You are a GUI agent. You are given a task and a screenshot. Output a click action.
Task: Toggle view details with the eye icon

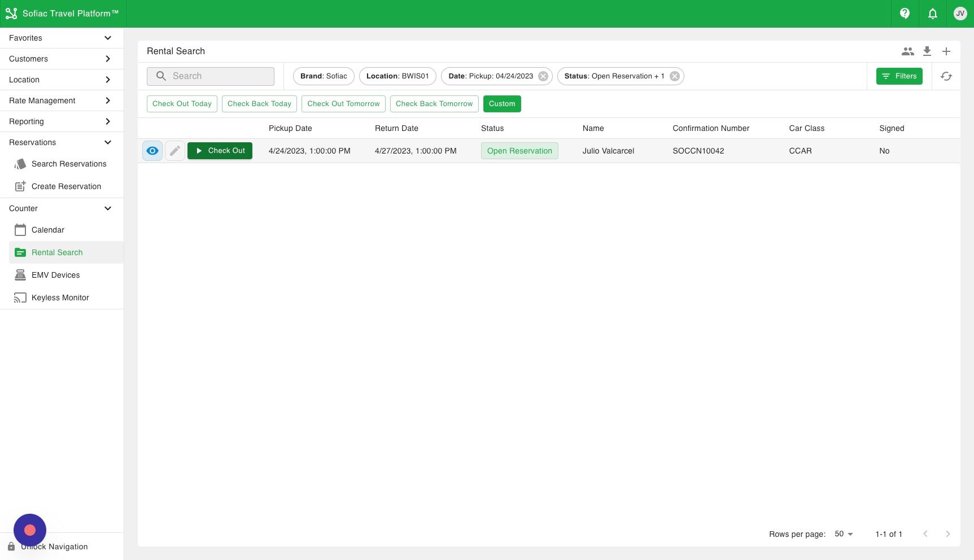(152, 151)
